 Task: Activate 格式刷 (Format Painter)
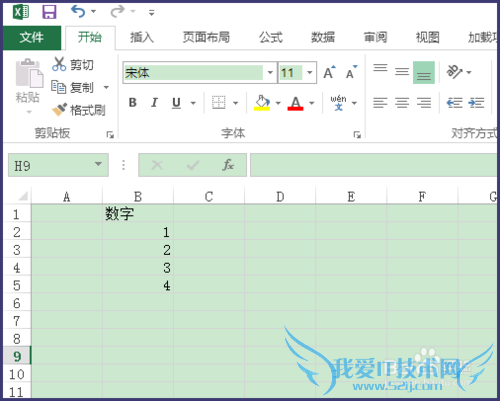tap(79, 110)
